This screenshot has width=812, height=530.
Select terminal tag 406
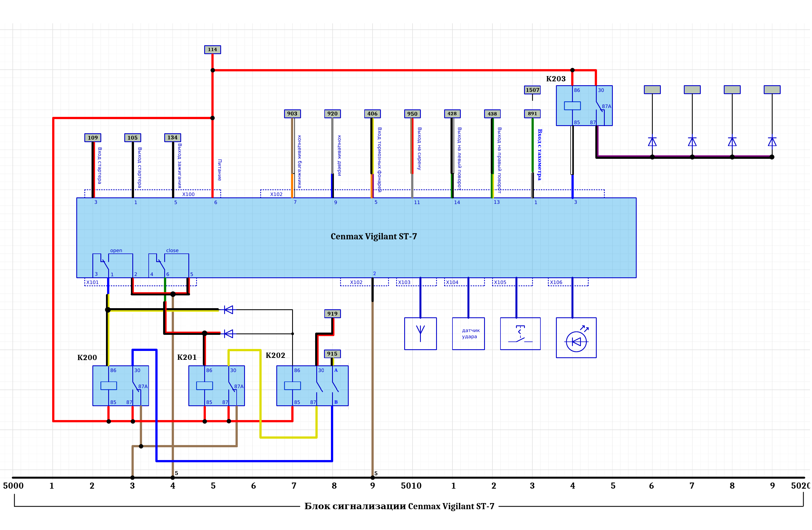(373, 114)
